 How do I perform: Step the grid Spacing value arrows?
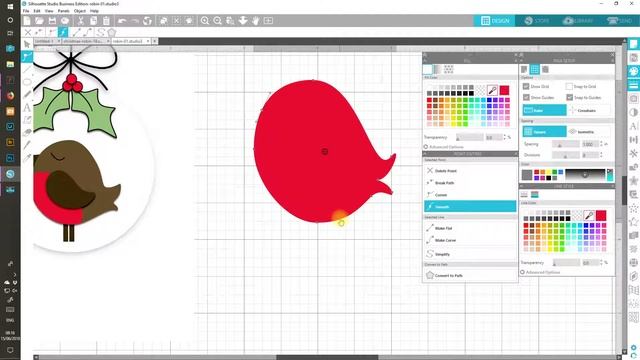(601, 144)
